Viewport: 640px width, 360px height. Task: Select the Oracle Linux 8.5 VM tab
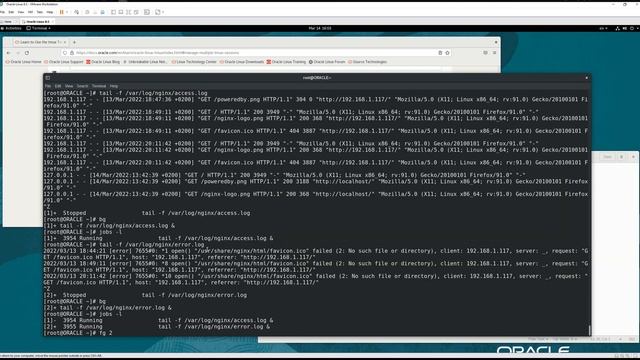point(37,22)
